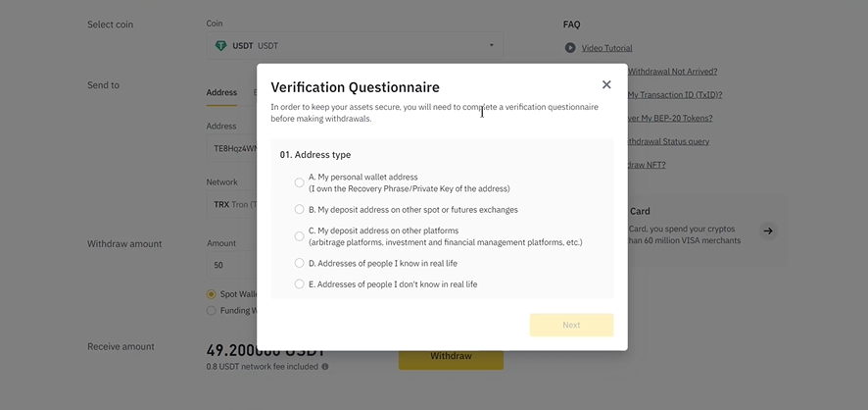The image size is (868, 410).
Task: Select option C deposit address on other platforms
Action: coord(299,236)
